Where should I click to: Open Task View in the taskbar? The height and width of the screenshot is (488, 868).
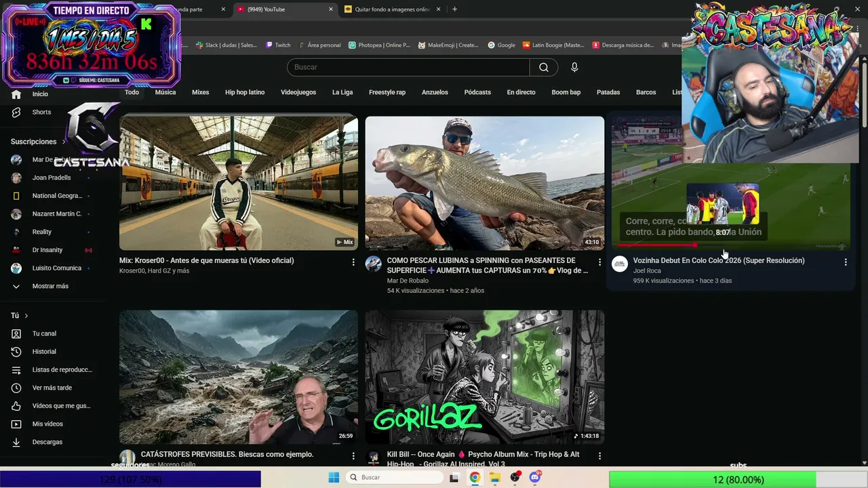coord(454,478)
